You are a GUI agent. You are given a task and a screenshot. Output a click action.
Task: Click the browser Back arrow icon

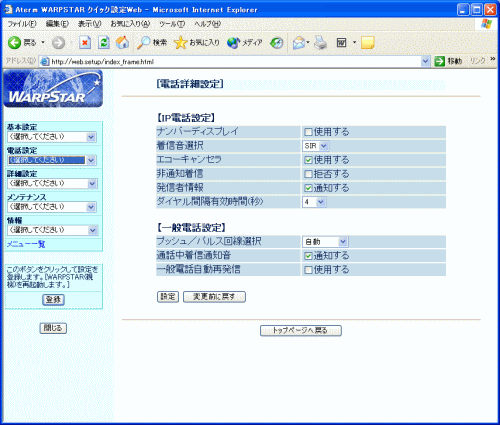14,43
